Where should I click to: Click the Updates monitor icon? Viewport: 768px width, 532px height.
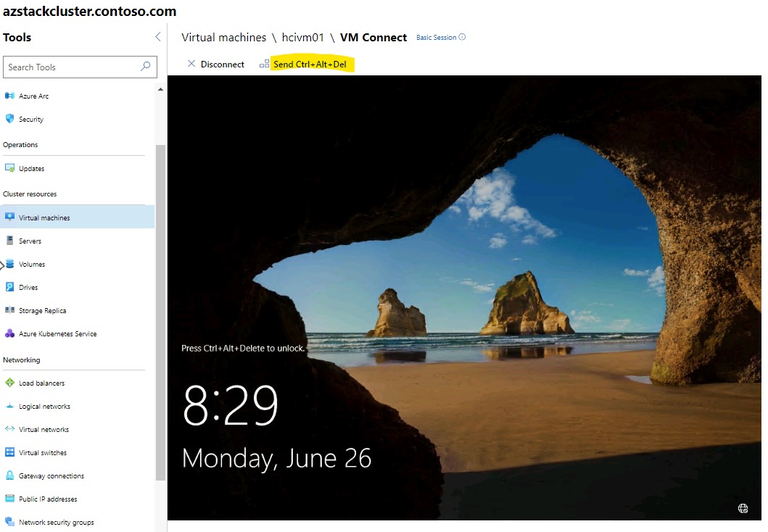click(9, 168)
